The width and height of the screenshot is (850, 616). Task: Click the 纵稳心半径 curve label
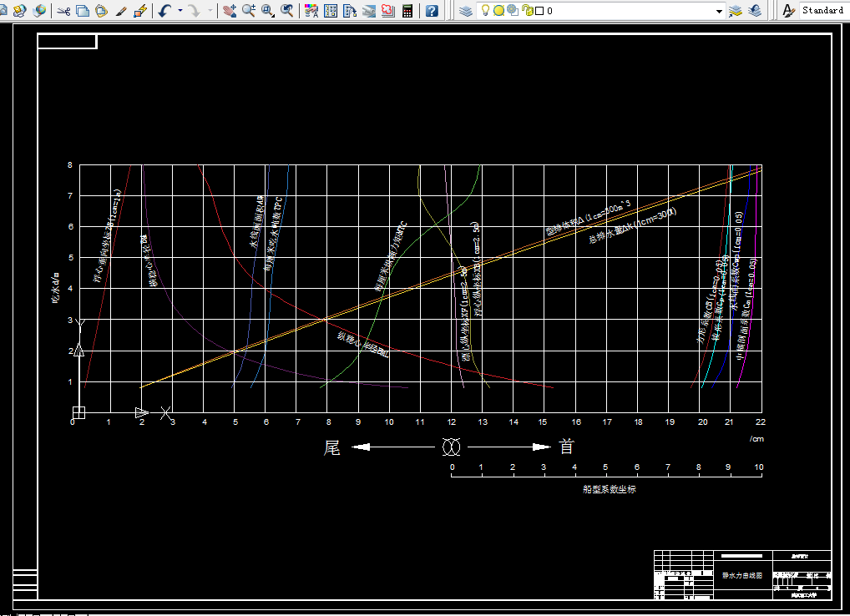tap(362, 345)
